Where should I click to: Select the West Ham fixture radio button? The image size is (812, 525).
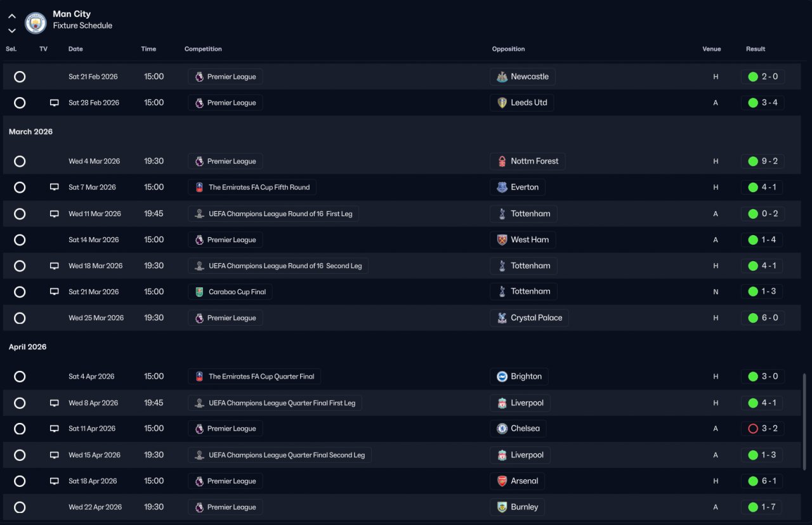[x=20, y=240]
